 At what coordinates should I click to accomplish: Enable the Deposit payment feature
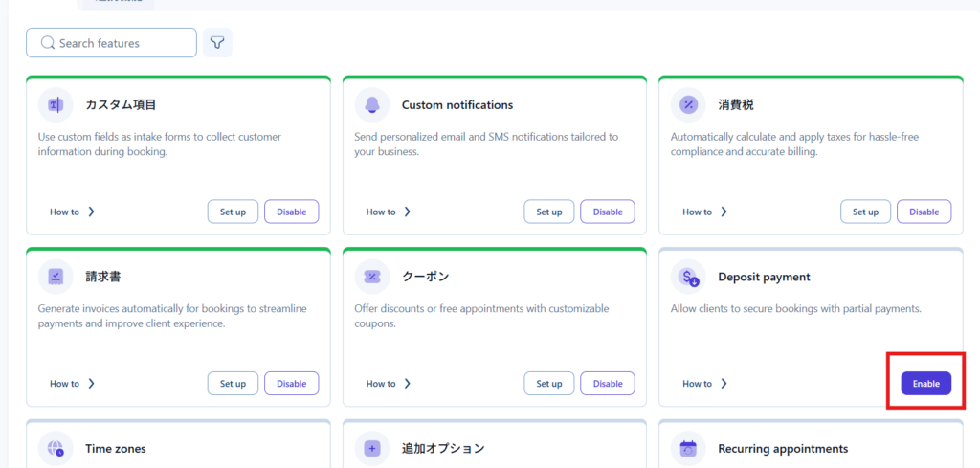[925, 383]
